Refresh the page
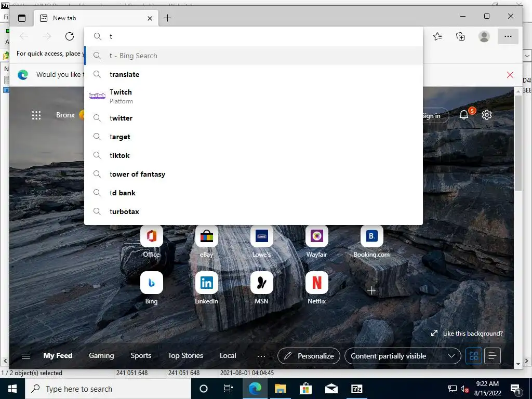This screenshot has width=532, height=399. point(70,36)
